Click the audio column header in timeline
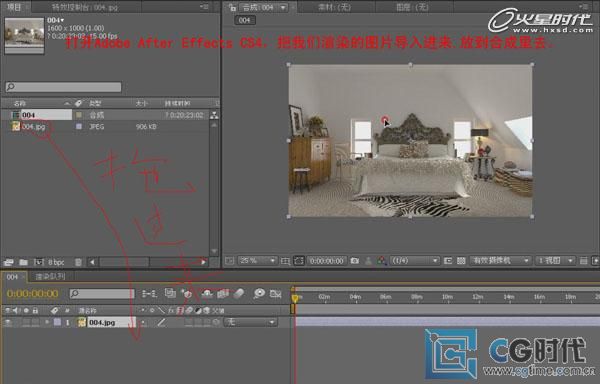The image size is (600, 384). pos(16,311)
